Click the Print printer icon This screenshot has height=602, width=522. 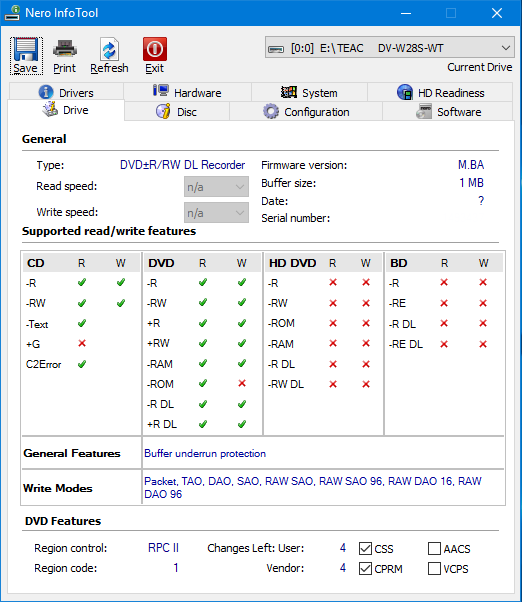(64, 49)
